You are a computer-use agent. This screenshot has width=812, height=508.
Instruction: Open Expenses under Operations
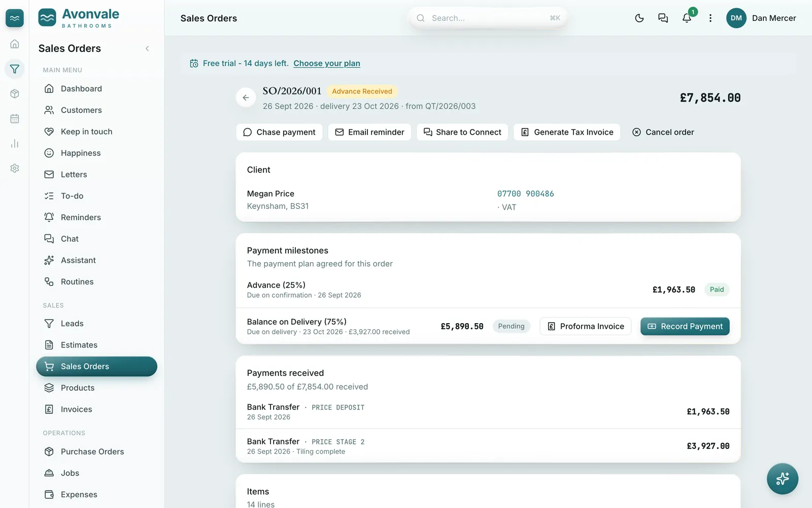click(x=96, y=494)
